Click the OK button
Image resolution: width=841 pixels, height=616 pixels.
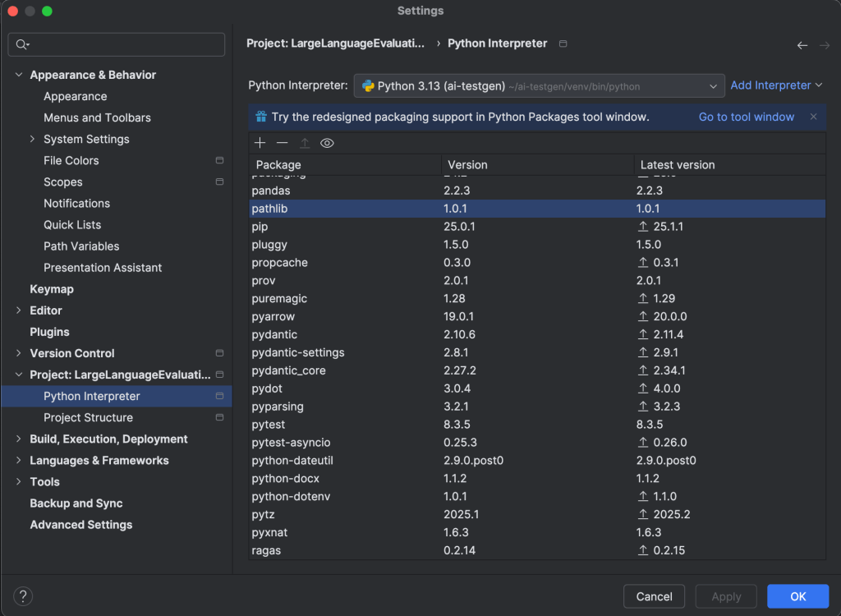click(797, 596)
